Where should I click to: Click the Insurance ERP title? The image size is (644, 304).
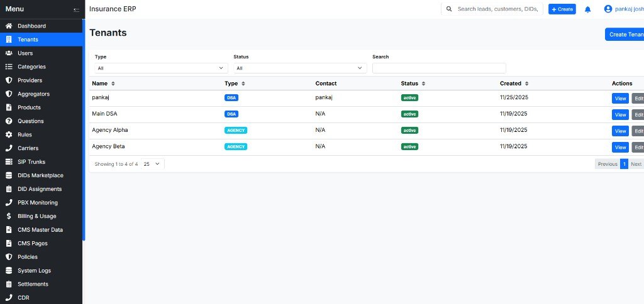click(113, 9)
